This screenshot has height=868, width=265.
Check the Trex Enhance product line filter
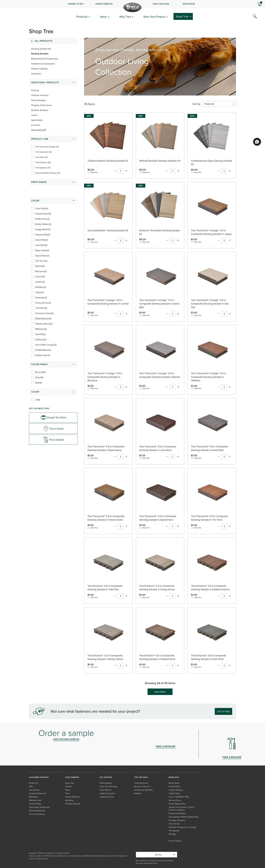(33, 162)
